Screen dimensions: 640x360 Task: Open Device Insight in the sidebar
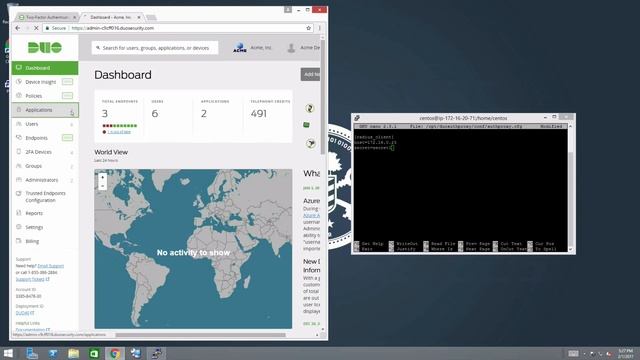pos(44,82)
